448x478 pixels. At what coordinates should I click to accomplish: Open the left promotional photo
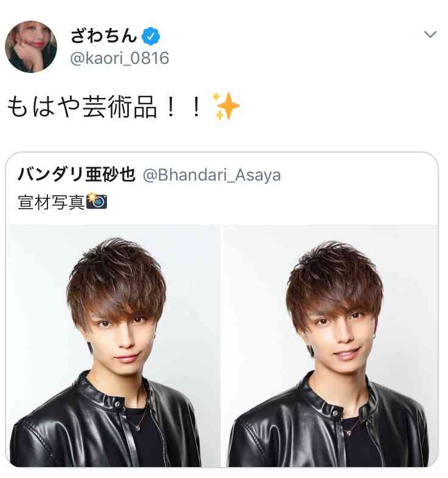tap(113, 345)
